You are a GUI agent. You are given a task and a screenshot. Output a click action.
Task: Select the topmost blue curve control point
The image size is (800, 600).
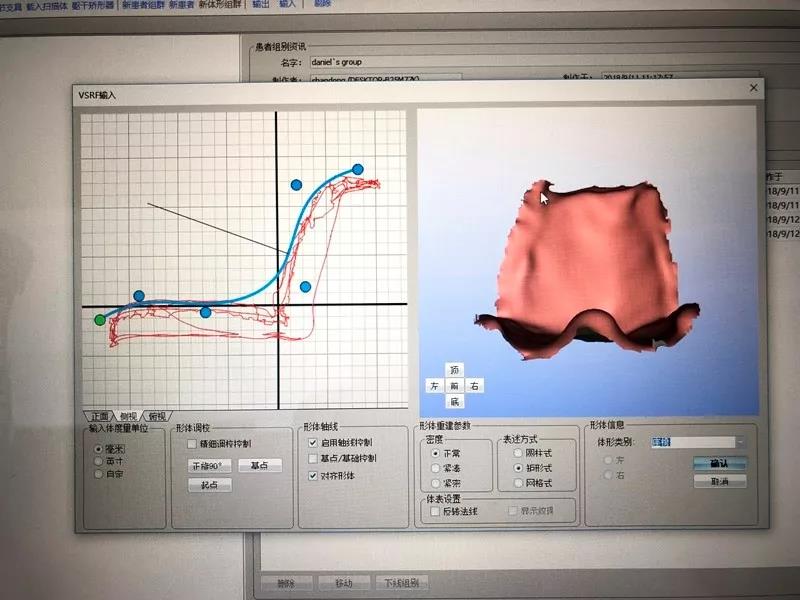[357, 170]
